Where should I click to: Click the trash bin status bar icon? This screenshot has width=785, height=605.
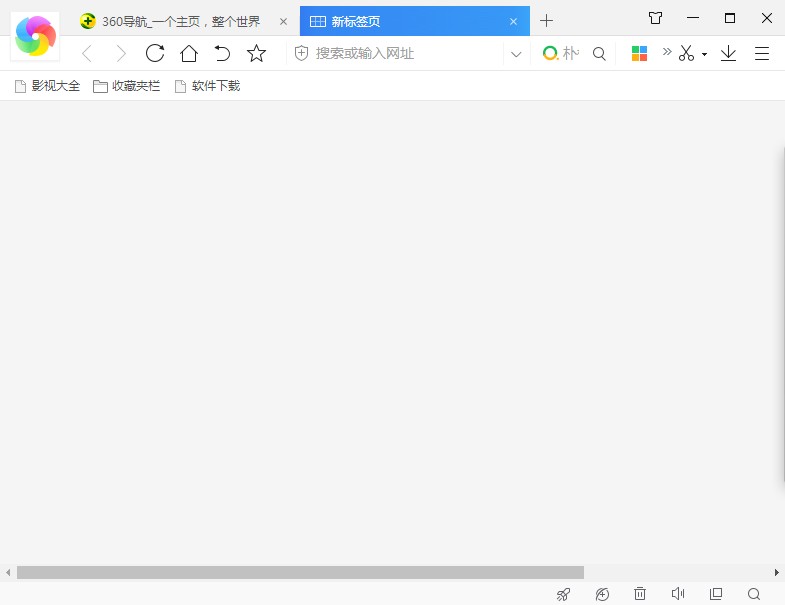click(640, 594)
